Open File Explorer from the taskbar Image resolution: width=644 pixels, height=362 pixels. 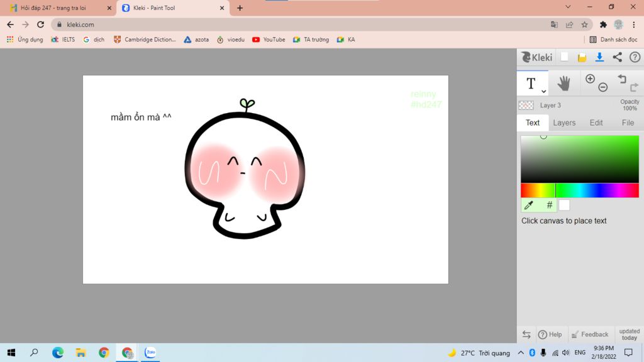81,353
